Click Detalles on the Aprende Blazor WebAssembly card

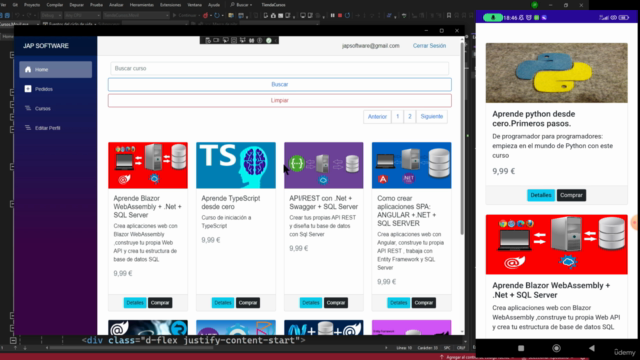pos(135,303)
